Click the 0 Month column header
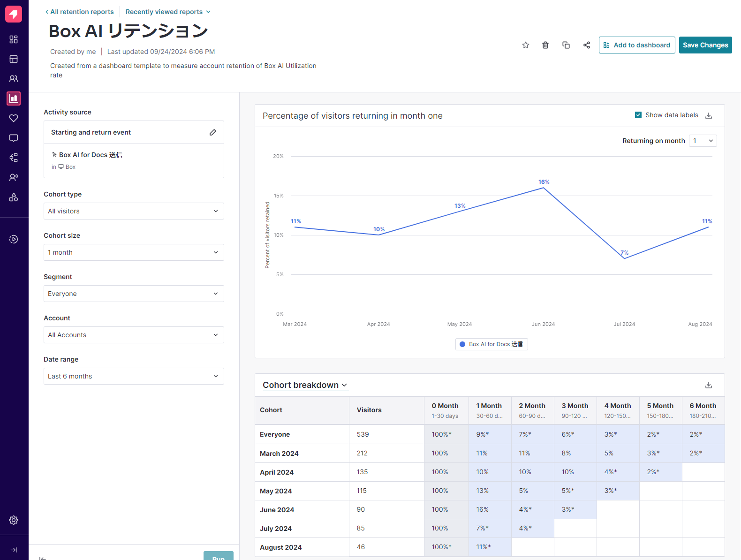Screen dimensions: 741x560 pyautogui.click(x=446, y=410)
